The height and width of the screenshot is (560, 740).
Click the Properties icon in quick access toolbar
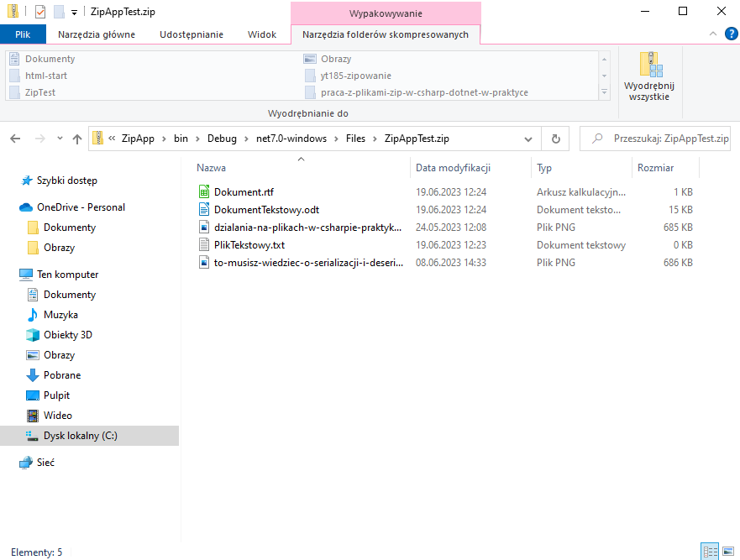pyautogui.click(x=40, y=13)
